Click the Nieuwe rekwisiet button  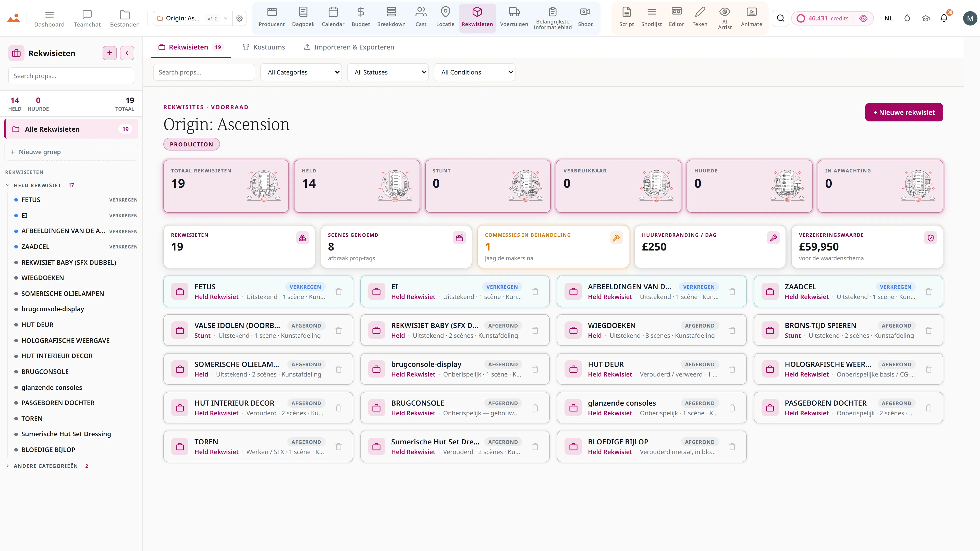click(x=904, y=112)
